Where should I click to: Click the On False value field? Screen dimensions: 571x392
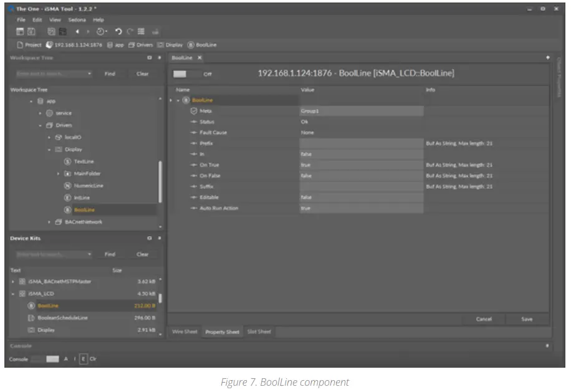tap(362, 176)
